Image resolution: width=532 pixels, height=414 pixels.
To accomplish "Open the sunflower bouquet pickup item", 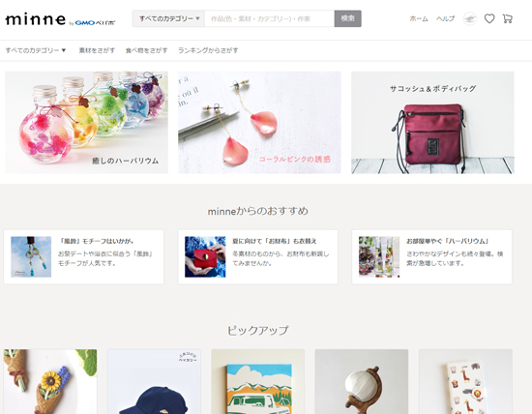I will tap(50, 381).
